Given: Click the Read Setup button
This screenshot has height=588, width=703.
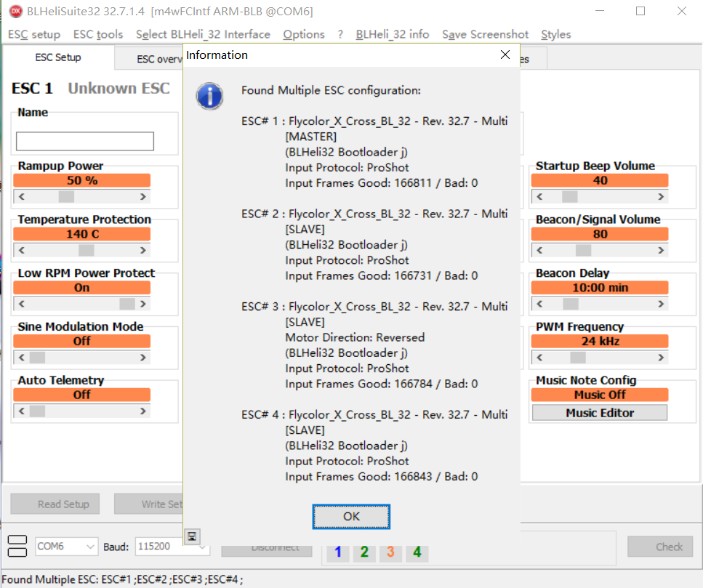Looking at the screenshot, I should [55, 504].
